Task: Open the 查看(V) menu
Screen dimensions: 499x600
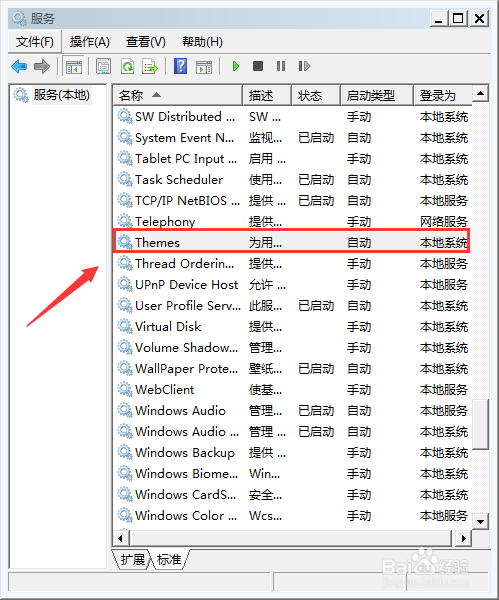Action: (146, 42)
